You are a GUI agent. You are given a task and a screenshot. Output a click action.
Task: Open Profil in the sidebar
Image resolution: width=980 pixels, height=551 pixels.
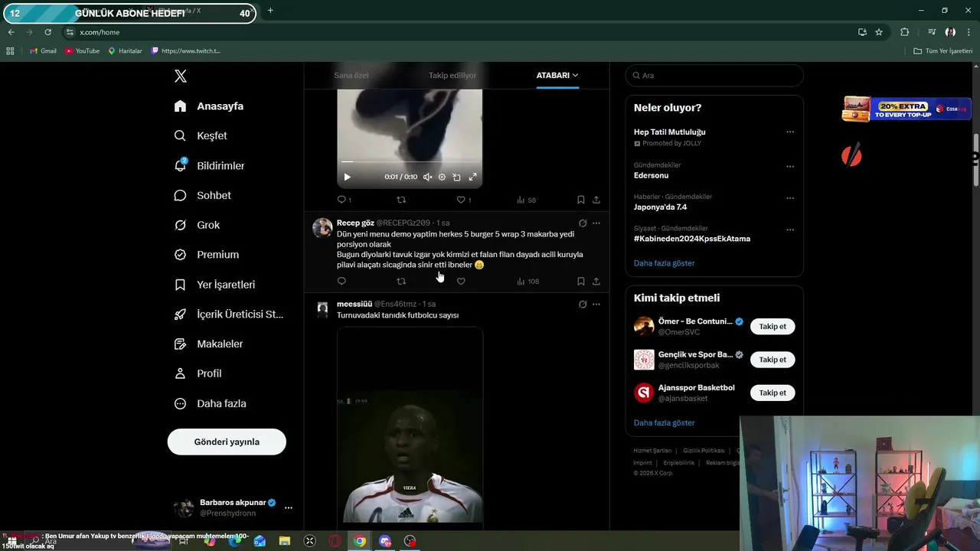(198, 373)
